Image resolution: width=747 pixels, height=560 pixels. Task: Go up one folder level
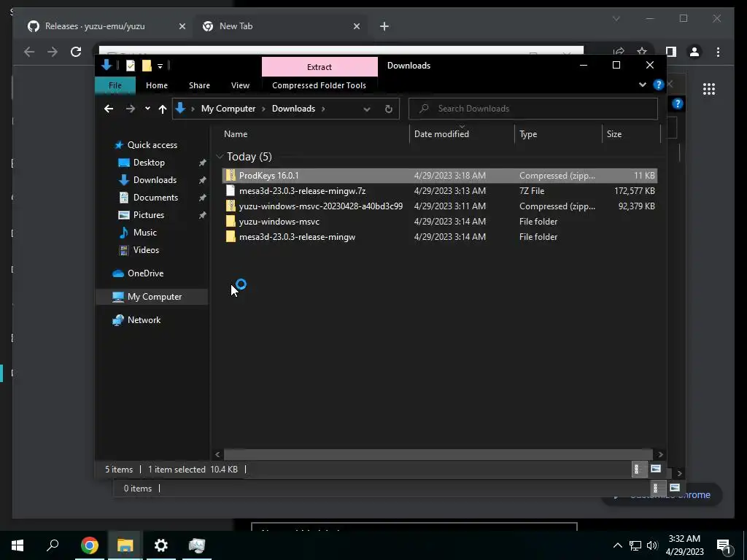click(163, 109)
